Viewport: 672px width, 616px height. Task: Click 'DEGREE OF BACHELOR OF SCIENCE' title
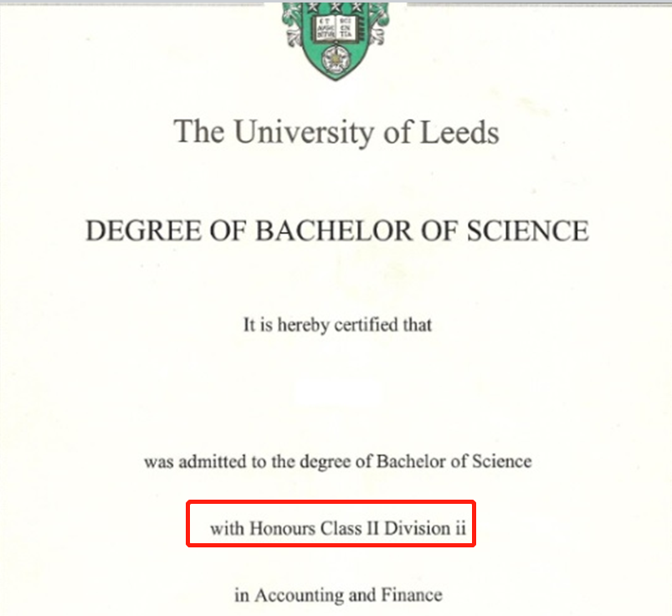coord(336,231)
